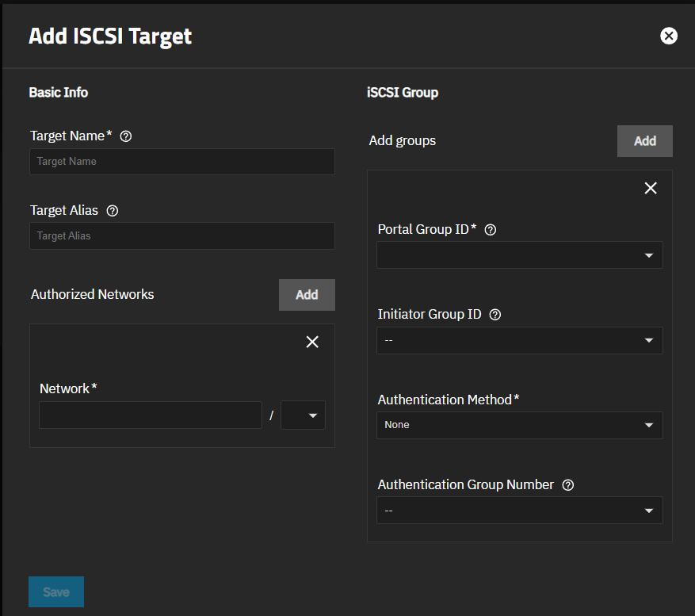Open the Initiator Group ID help icon
This screenshot has width=695, height=616.
[495, 314]
